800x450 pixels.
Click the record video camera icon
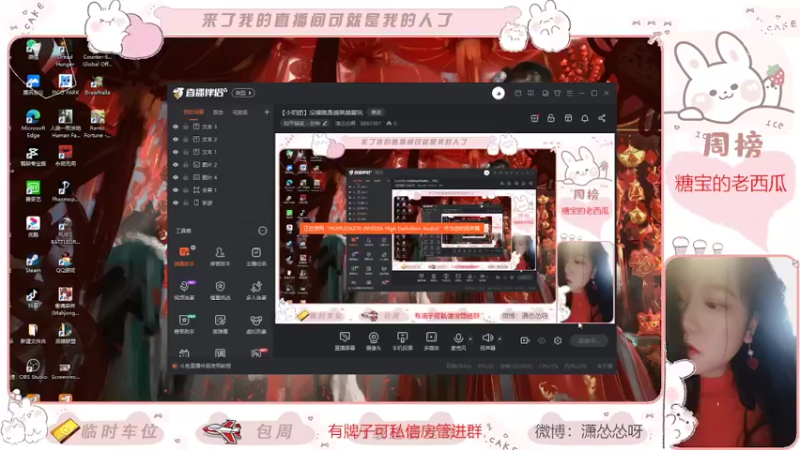click(x=524, y=340)
